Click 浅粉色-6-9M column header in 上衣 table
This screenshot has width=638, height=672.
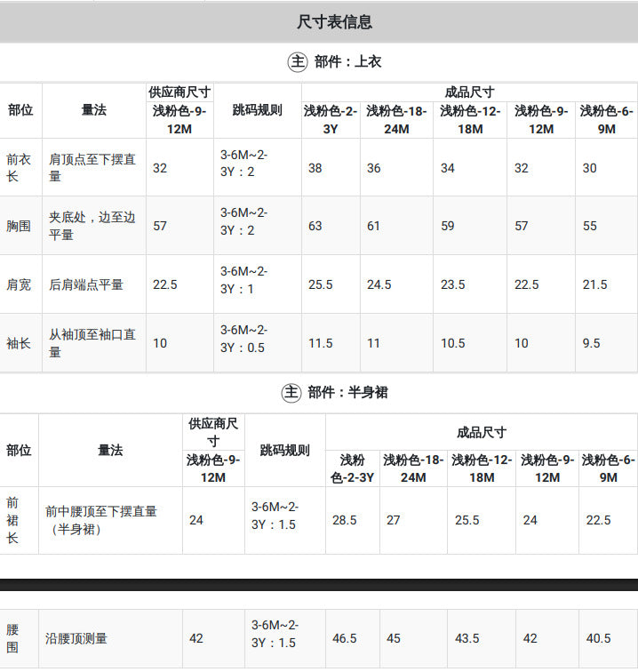[x=606, y=120]
